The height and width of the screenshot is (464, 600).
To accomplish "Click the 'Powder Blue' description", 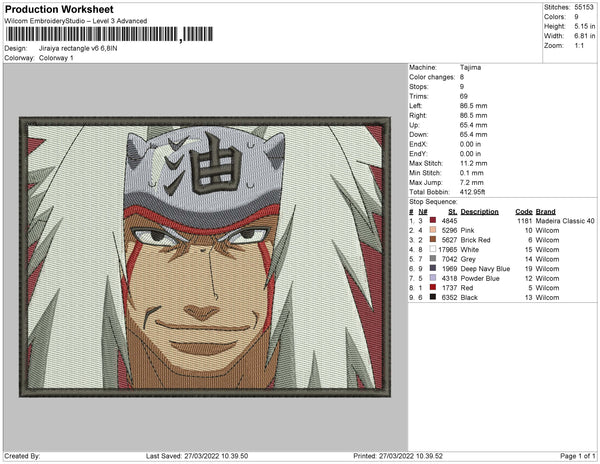I will pos(480,278).
